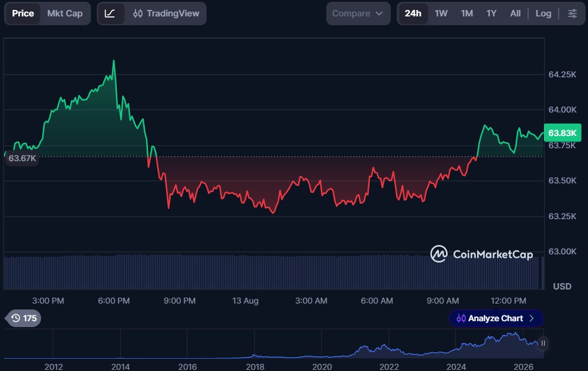
Task: Click the history clock 175 badge
Action: [x=23, y=318]
